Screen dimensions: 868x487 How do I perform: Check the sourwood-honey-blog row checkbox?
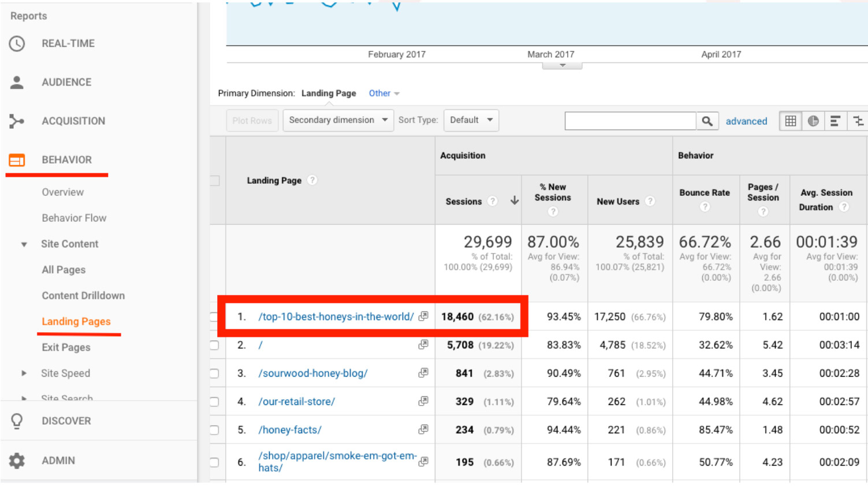(214, 373)
